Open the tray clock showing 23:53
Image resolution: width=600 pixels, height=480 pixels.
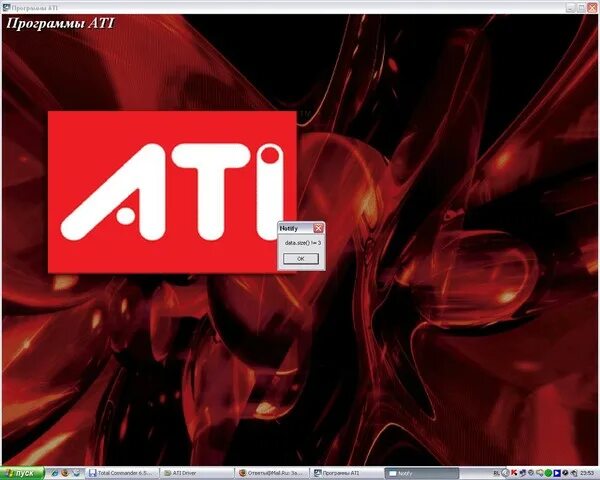point(587,473)
